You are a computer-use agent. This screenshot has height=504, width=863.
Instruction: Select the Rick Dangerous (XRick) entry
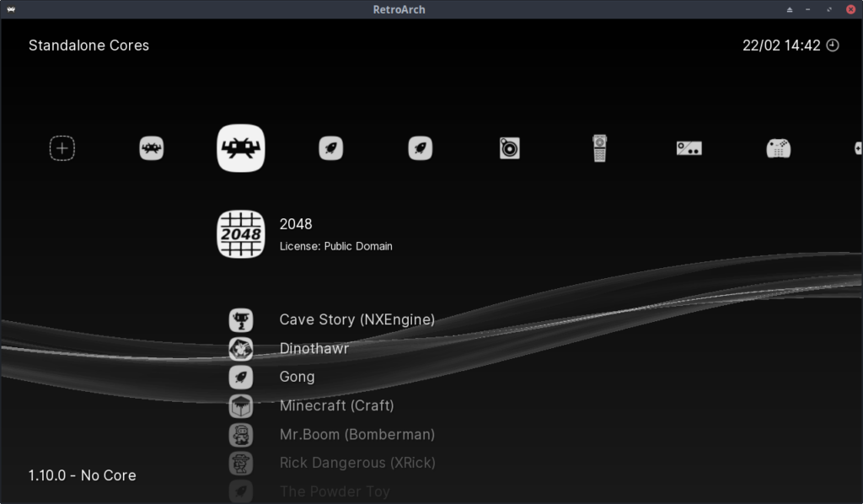tap(357, 463)
